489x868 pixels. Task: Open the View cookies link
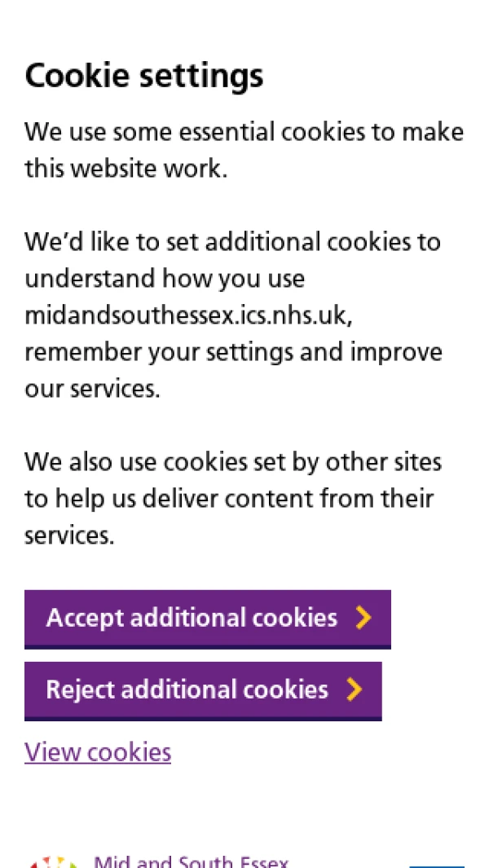98,751
